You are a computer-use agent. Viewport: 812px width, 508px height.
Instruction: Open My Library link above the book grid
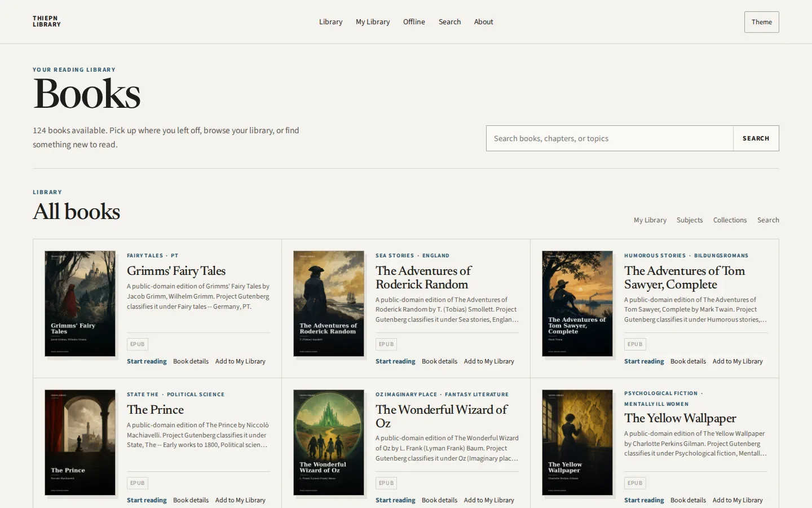[x=650, y=220]
